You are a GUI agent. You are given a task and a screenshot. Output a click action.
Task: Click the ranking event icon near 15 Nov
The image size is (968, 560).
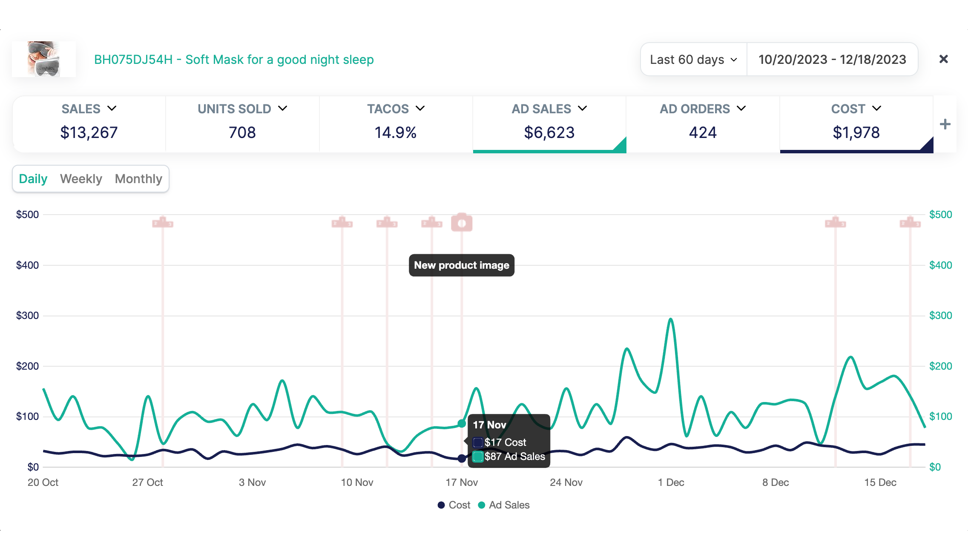tap(431, 223)
